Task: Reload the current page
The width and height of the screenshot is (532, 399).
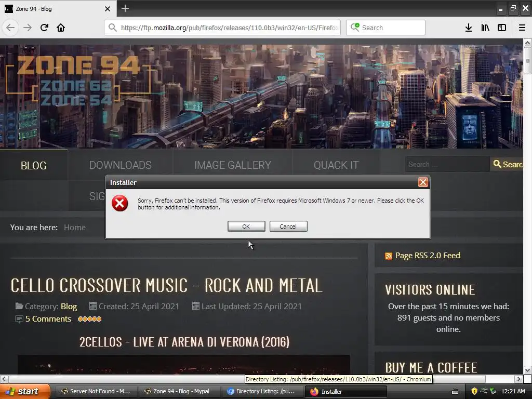Action: coord(44,28)
